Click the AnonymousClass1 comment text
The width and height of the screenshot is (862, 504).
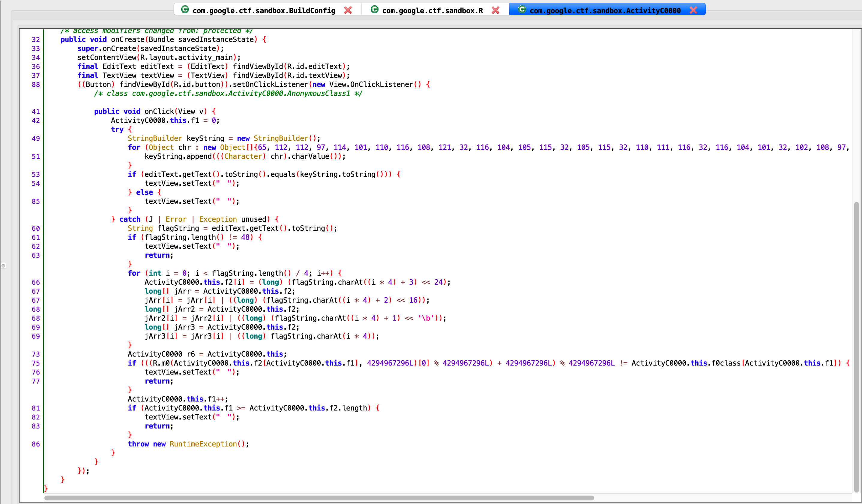point(228,93)
